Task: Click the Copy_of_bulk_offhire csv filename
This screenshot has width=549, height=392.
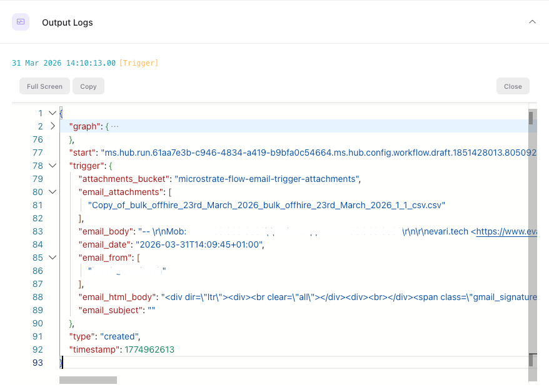Action: tap(266, 205)
